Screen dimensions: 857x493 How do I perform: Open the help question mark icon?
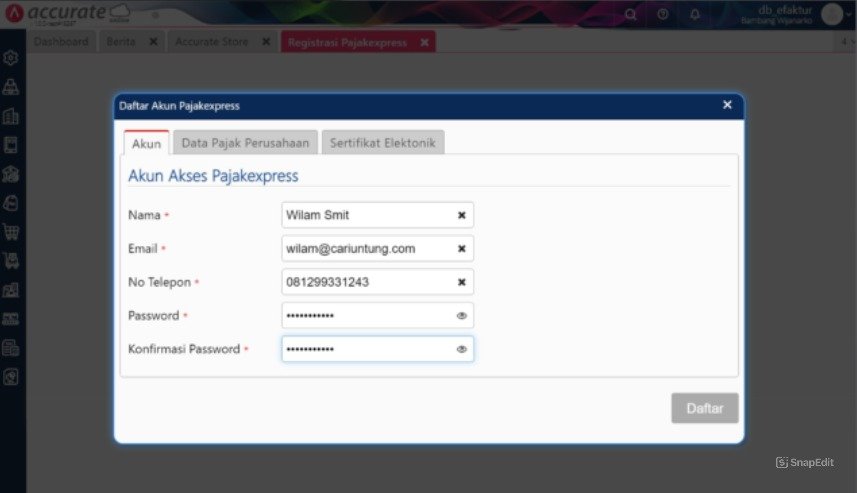coord(662,14)
